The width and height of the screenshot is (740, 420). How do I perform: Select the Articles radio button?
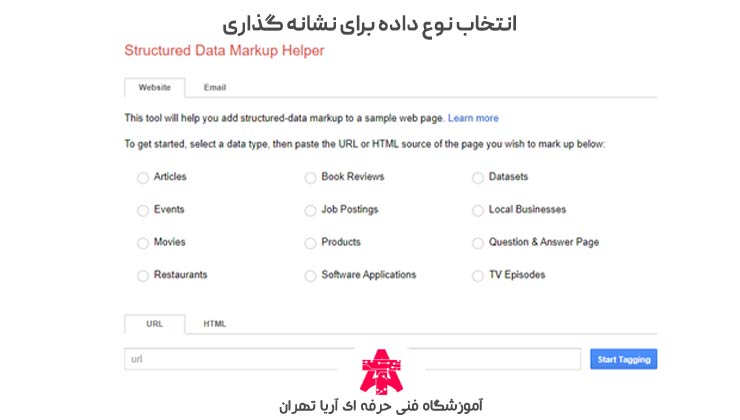[x=143, y=178]
